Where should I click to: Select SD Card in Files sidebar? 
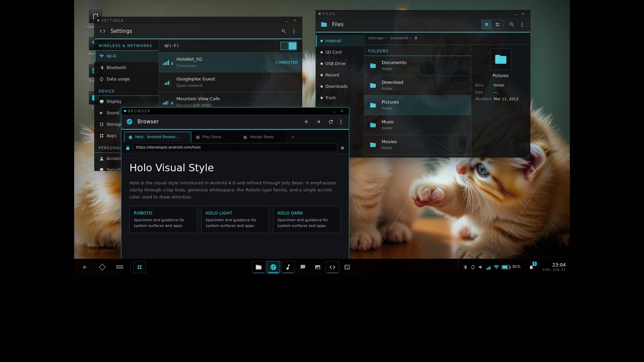pyautogui.click(x=340, y=52)
